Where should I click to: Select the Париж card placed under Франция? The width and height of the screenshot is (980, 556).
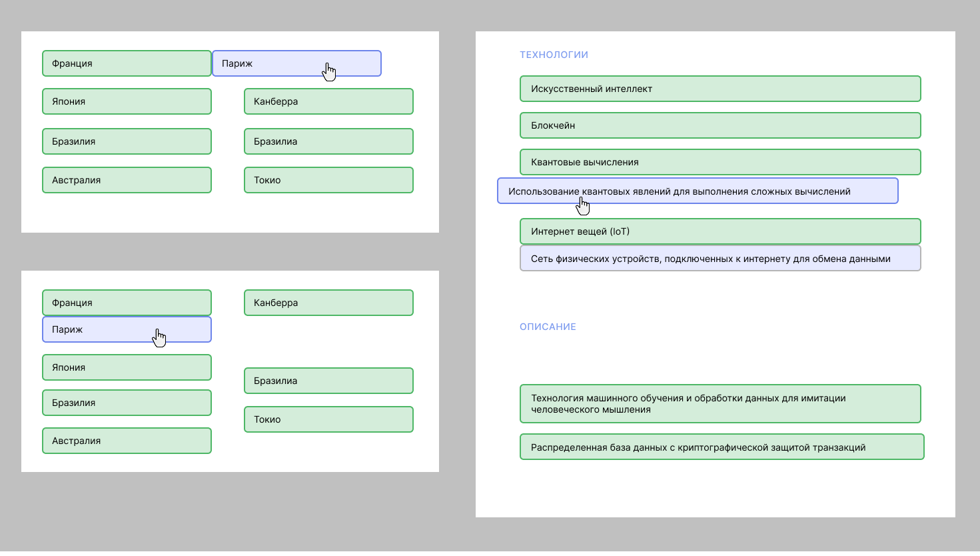pyautogui.click(x=127, y=329)
